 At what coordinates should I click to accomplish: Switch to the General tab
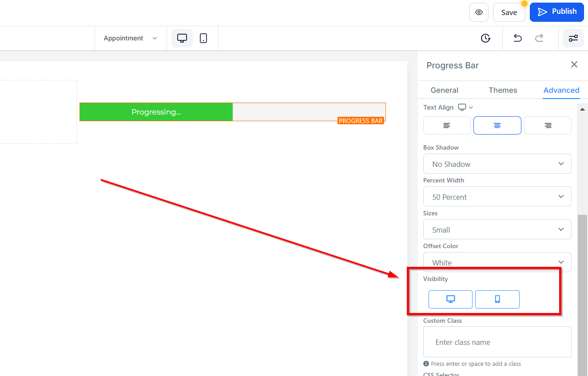coord(444,90)
